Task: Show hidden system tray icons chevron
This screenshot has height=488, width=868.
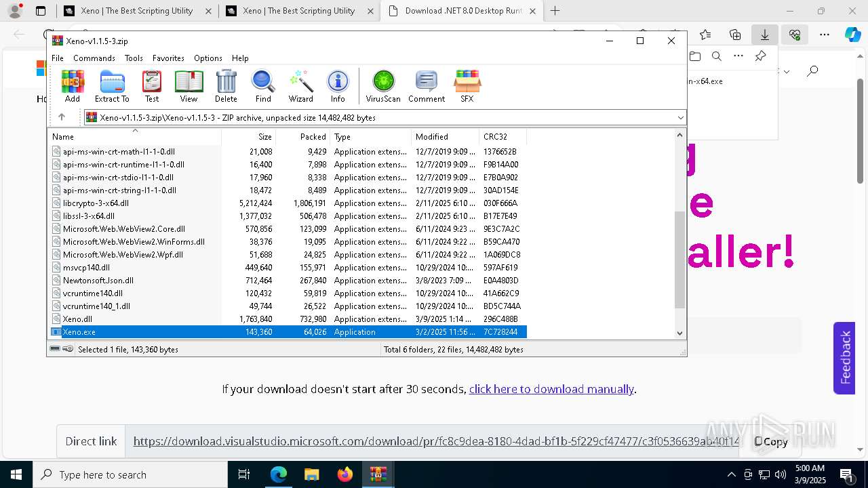Action: point(731,474)
